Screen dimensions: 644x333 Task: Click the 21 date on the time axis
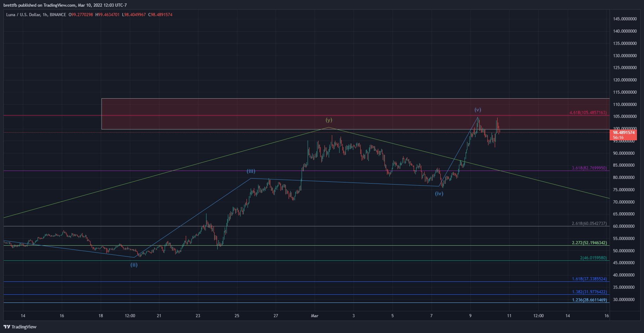pyautogui.click(x=159, y=316)
